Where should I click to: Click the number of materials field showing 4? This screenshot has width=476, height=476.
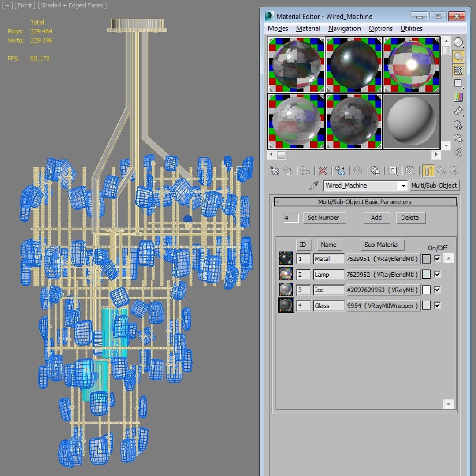(291, 218)
